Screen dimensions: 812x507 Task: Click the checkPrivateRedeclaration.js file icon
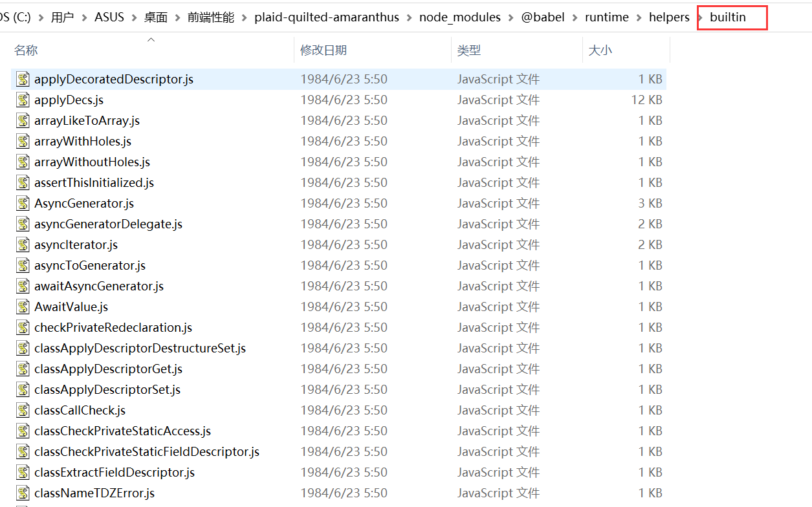tap(23, 327)
